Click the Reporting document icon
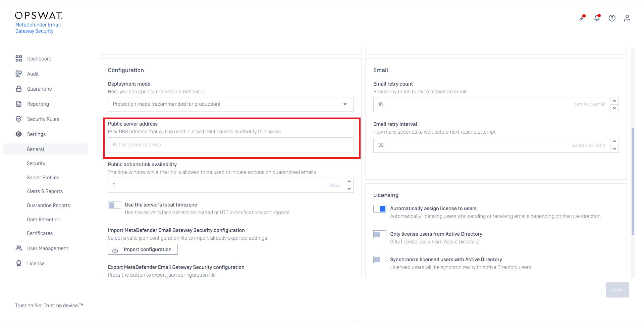 19,104
